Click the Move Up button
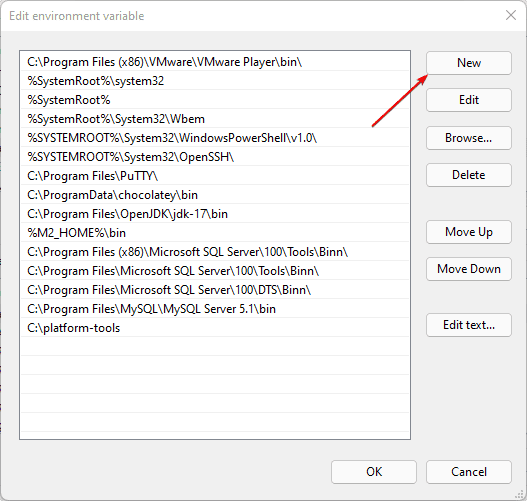This screenshot has height=501, width=527. point(469,232)
